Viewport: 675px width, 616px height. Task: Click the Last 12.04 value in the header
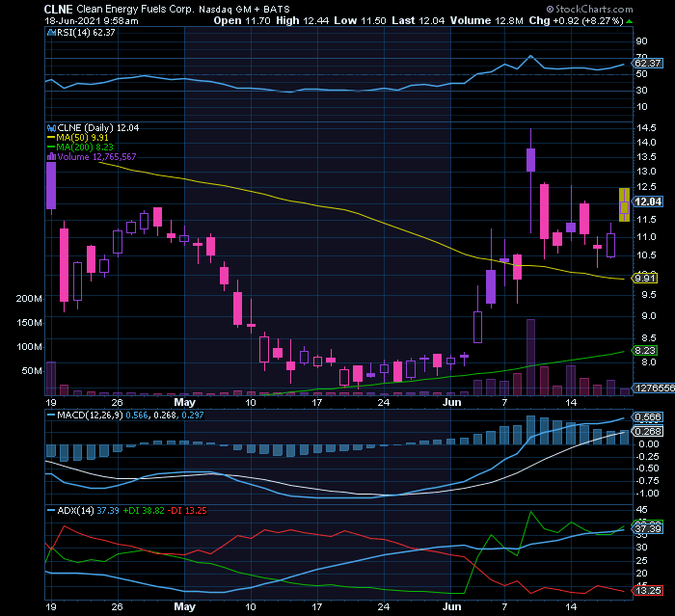pos(418,20)
